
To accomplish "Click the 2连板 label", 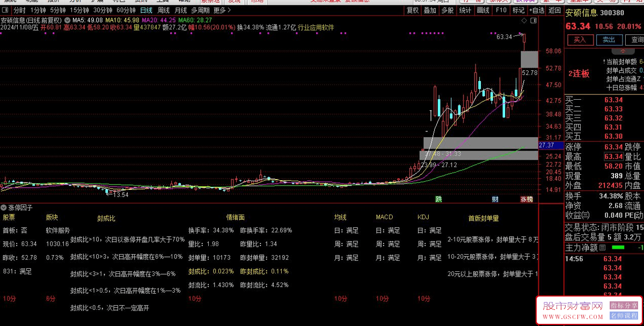I will click(579, 73).
